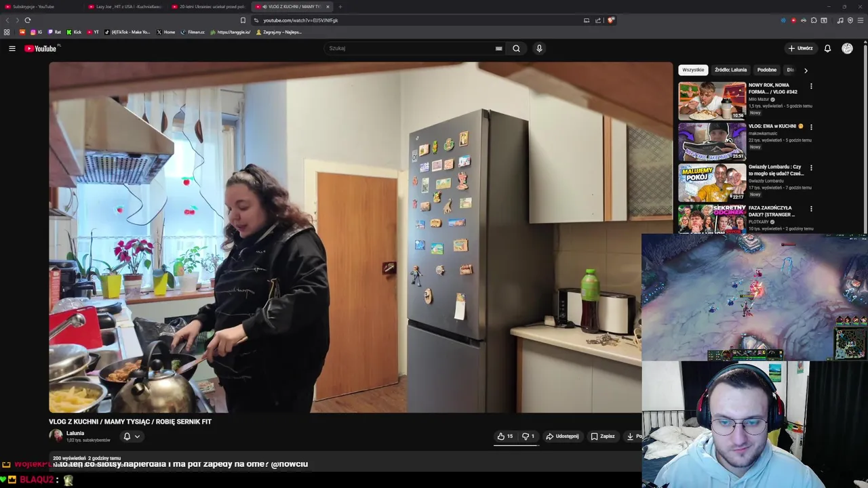
Task: Open the X Home bookmark
Action: point(166,32)
